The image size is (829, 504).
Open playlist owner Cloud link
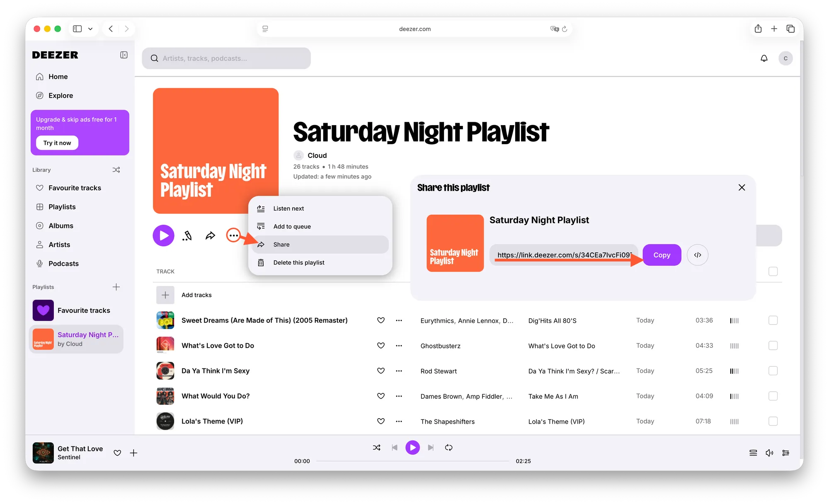(317, 155)
